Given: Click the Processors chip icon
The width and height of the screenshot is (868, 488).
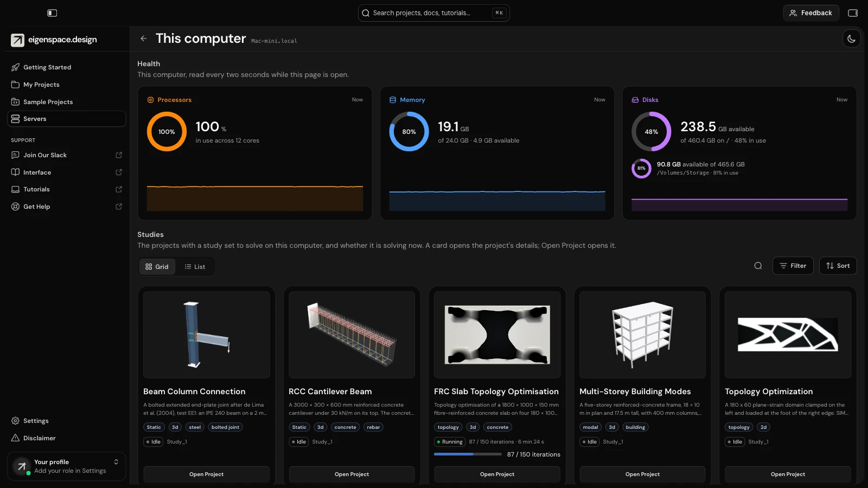Looking at the screenshot, I should (x=150, y=100).
